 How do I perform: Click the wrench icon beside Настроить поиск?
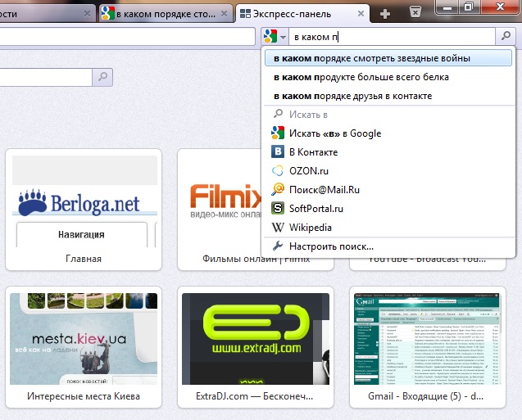(x=278, y=246)
